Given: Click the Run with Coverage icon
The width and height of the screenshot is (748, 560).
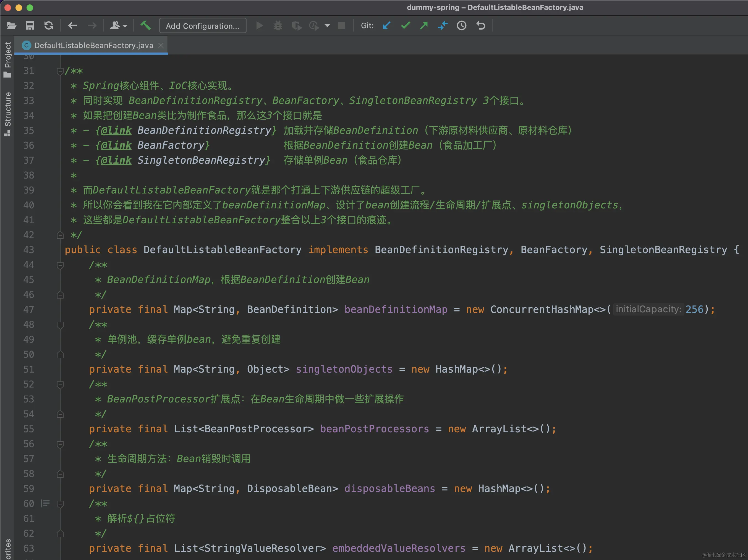Looking at the screenshot, I should [297, 26].
